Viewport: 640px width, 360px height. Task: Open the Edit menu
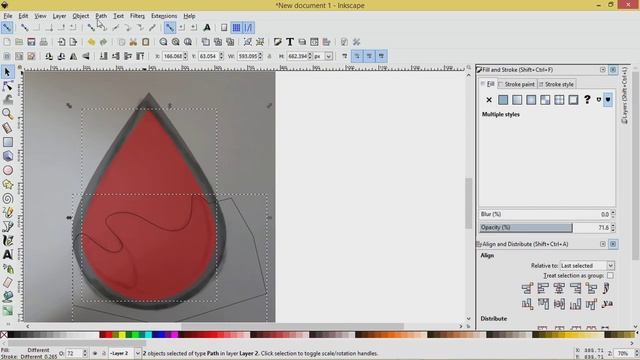point(23,16)
